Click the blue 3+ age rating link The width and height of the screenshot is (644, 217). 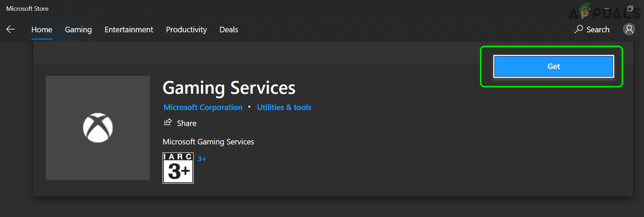[202, 159]
